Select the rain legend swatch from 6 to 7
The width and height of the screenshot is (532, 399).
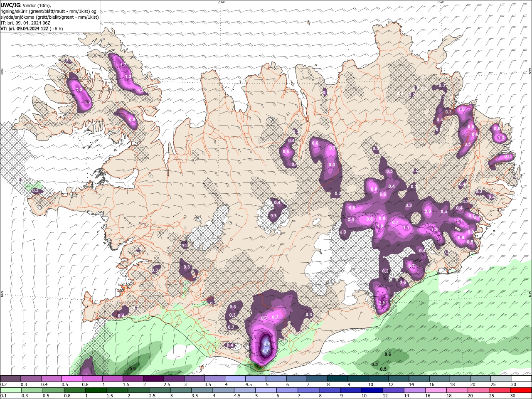(x=287, y=390)
